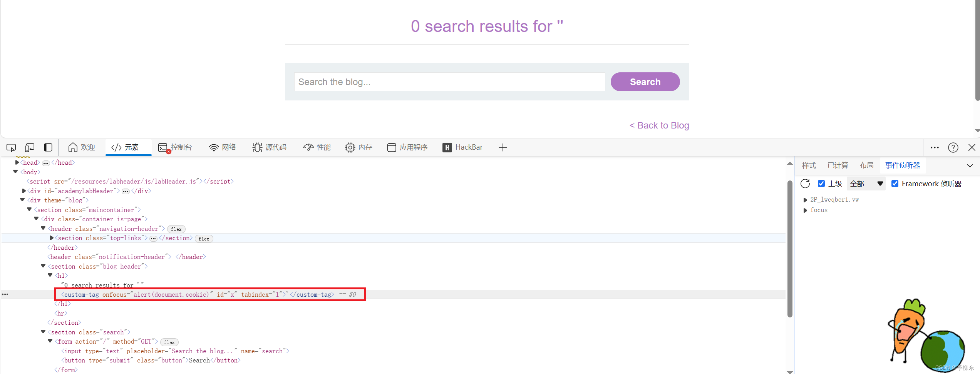
Task: Expand the 2P_lweqberi.vw listener entry
Action: pyautogui.click(x=805, y=200)
